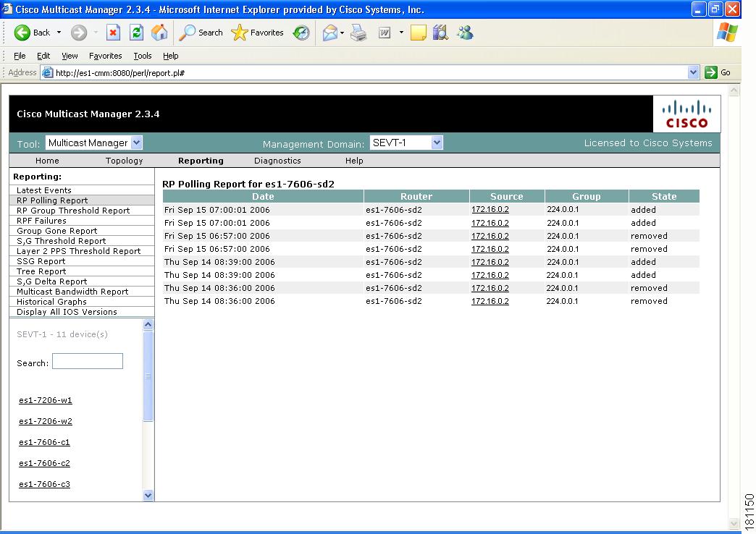Open the Edit menu
Image resolution: width=756 pixels, height=534 pixels.
tap(43, 56)
